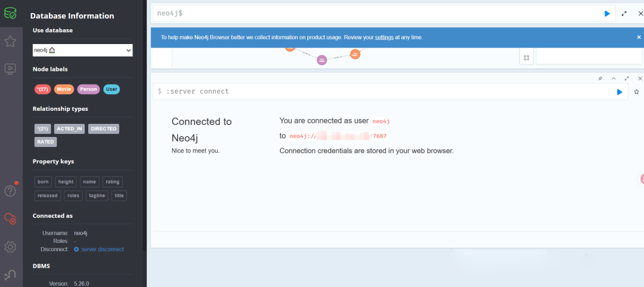Open the Cloud sync error icon
The height and width of the screenshot is (287, 644).
point(10,218)
